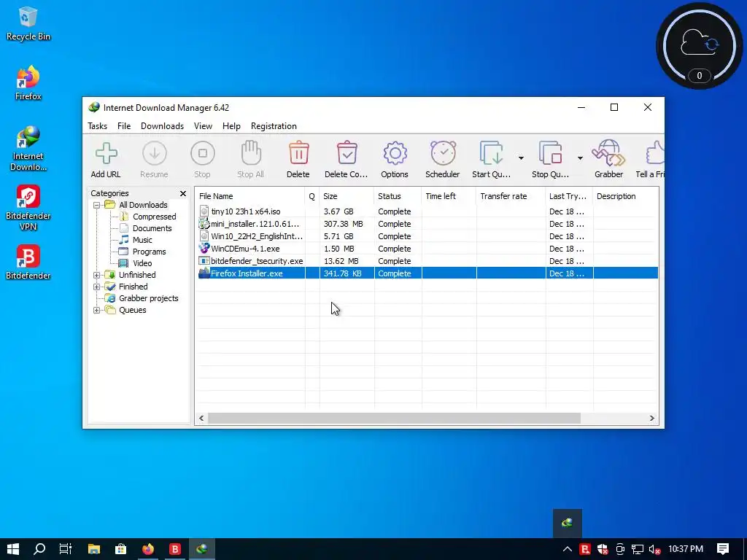This screenshot has width=747, height=560.
Task: Select the Firefox desktop shortcut
Action: [x=28, y=83]
